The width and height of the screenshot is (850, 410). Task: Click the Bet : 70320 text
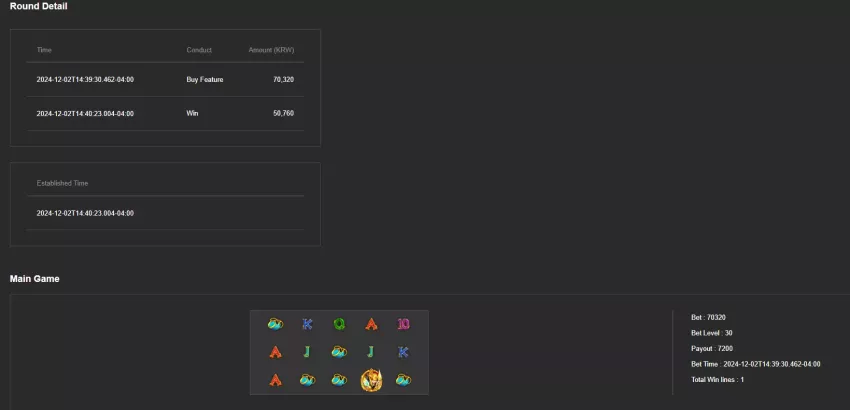[708, 317]
